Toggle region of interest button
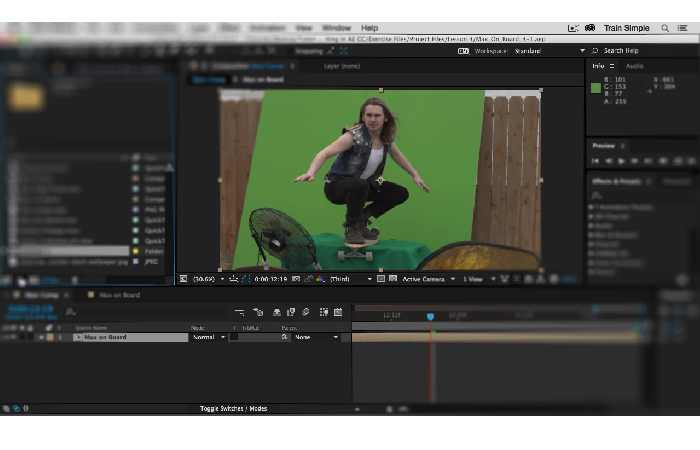 coord(381,279)
